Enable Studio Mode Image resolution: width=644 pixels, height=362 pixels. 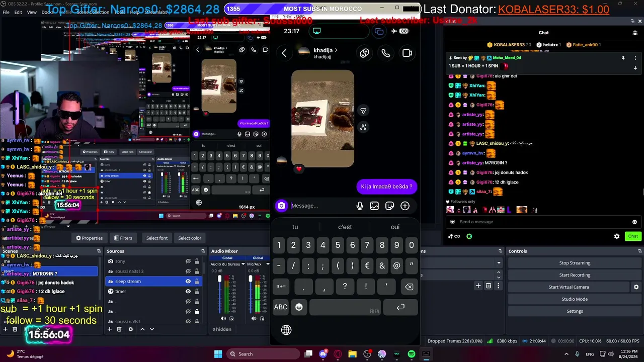(575, 299)
